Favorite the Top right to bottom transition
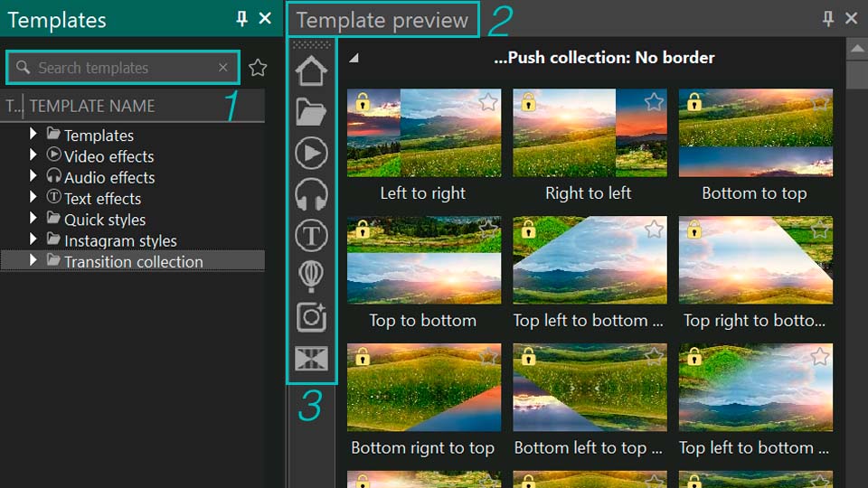This screenshot has height=488, width=868. (x=820, y=229)
